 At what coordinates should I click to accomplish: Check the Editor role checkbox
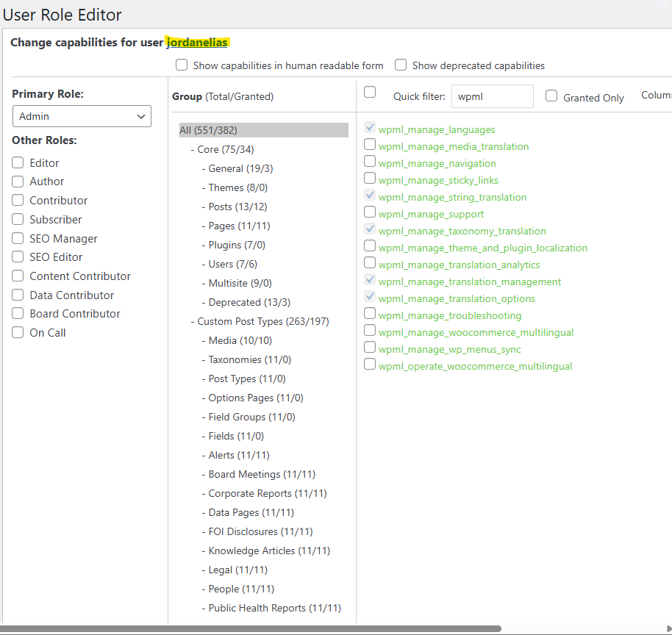[18, 162]
